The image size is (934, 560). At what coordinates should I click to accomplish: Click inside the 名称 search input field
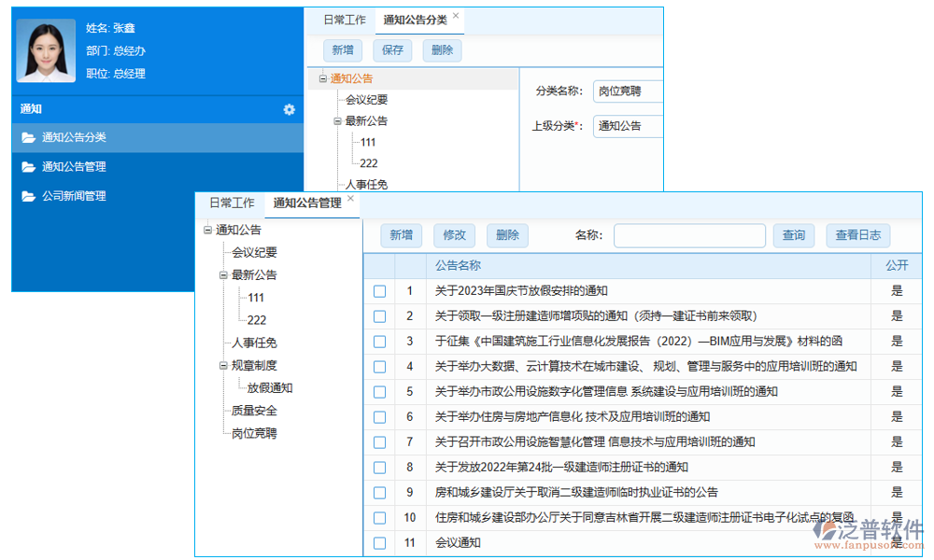click(689, 235)
